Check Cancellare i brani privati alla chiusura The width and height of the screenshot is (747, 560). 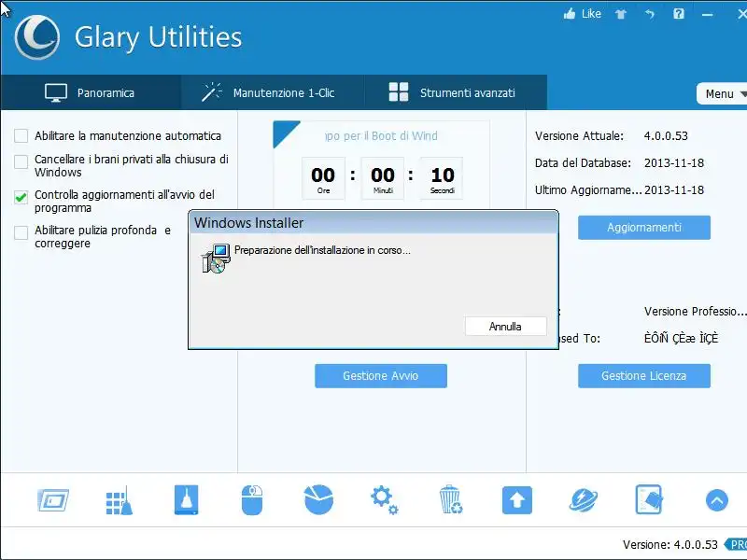[21, 161]
